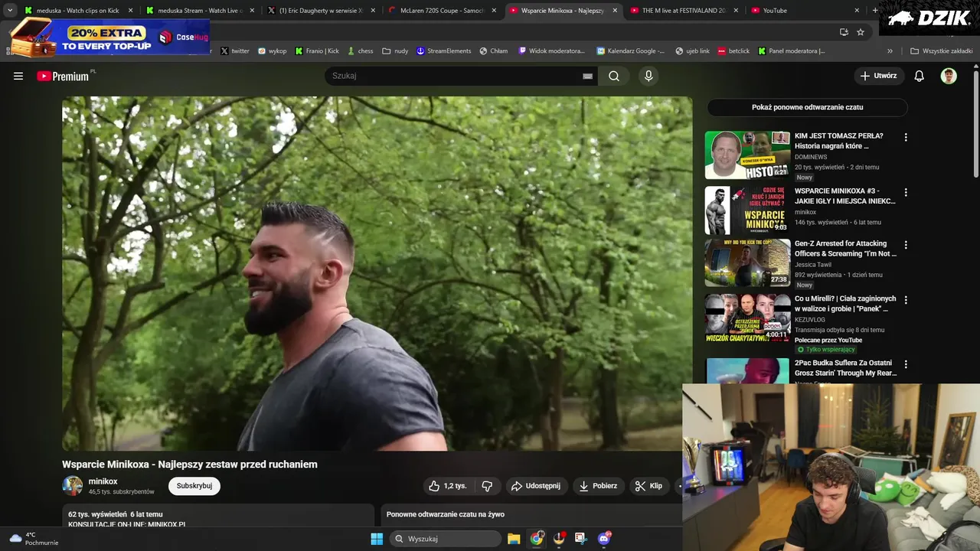980x551 pixels.
Task: Switch to the YouTube tab
Action: tap(805, 11)
